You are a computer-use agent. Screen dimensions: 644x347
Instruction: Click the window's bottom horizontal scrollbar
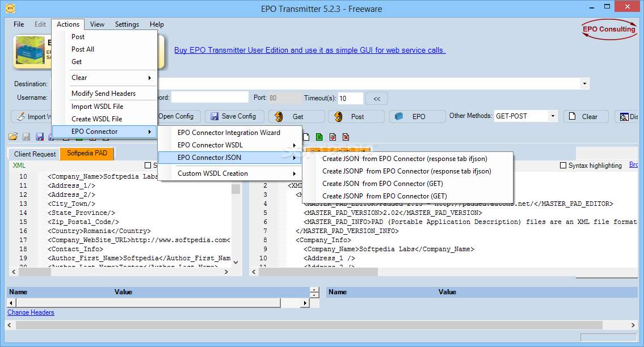click(322, 325)
